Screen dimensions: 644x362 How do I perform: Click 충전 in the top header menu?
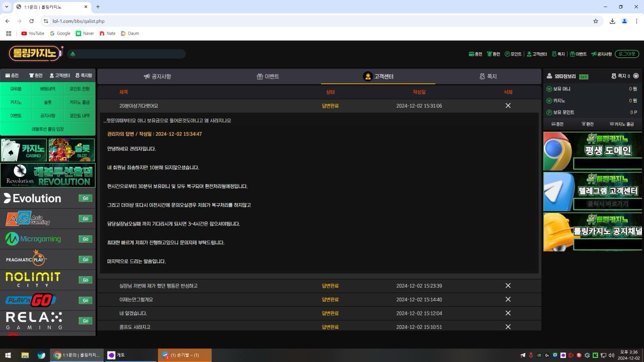point(475,54)
